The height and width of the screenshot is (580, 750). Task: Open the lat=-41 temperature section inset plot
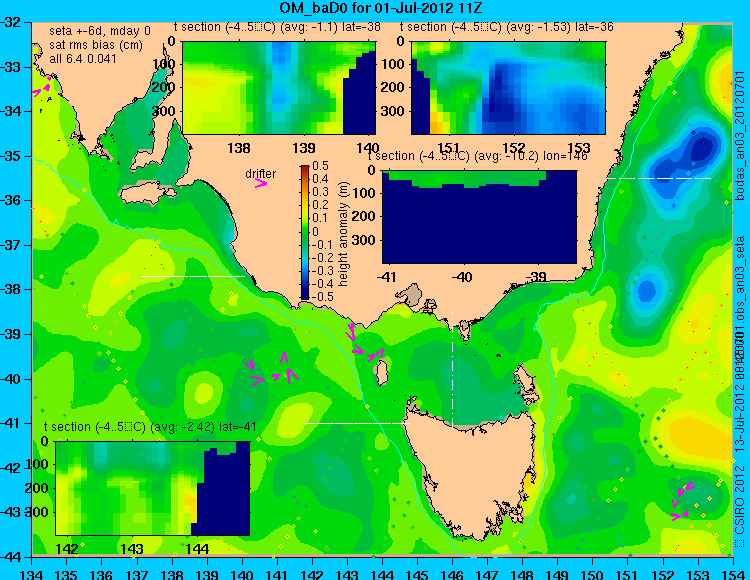[x=153, y=488]
